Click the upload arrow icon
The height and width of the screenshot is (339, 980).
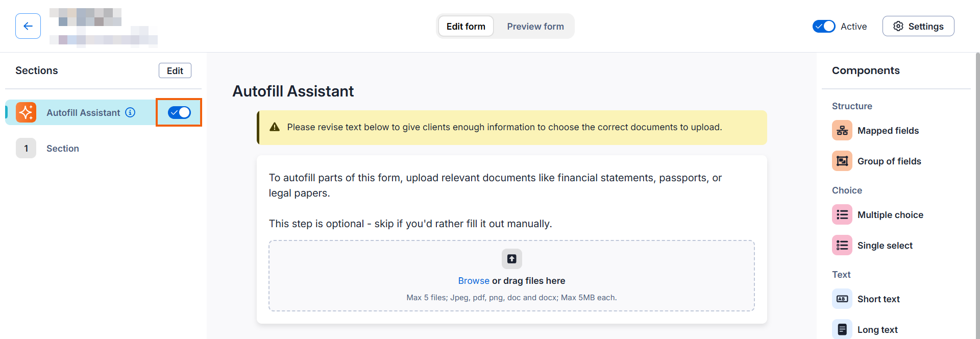[x=511, y=259]
